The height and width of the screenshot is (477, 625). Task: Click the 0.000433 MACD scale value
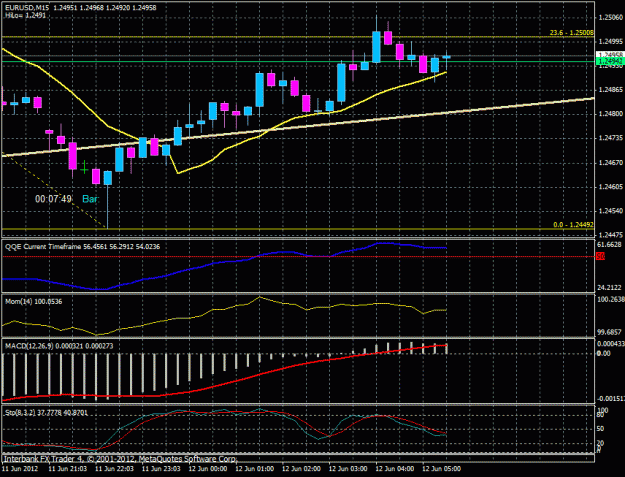(x=611, y=344)
